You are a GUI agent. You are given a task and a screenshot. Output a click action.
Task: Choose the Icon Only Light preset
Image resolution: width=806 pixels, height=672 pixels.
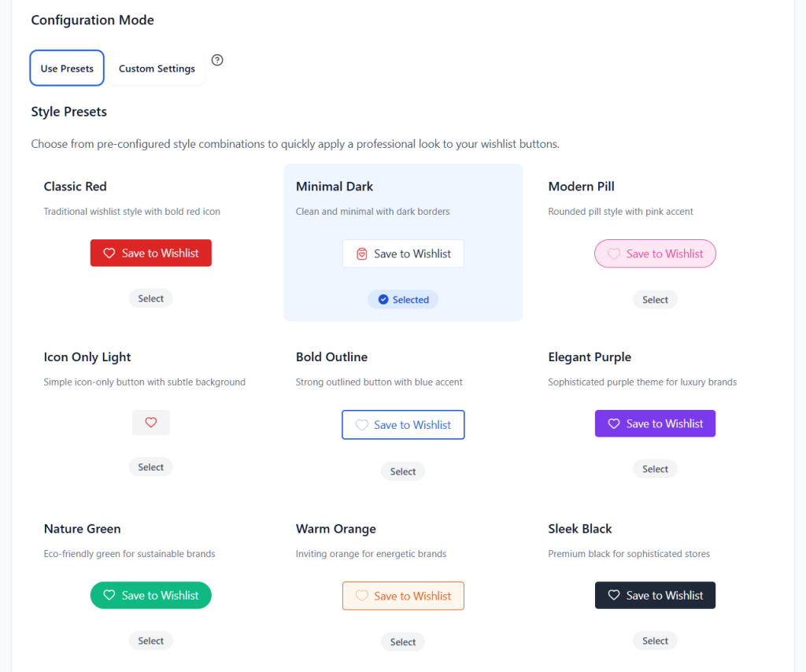tap(150, 467)
